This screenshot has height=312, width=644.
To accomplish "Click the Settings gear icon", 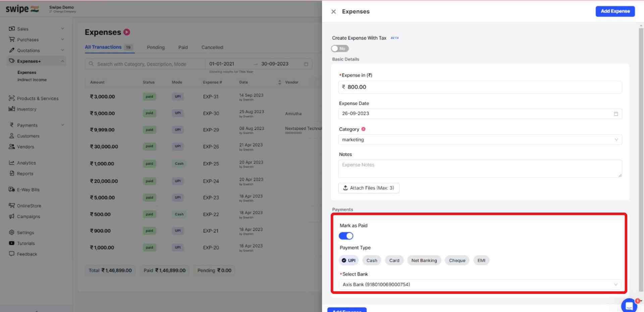I will click(12, 232).
